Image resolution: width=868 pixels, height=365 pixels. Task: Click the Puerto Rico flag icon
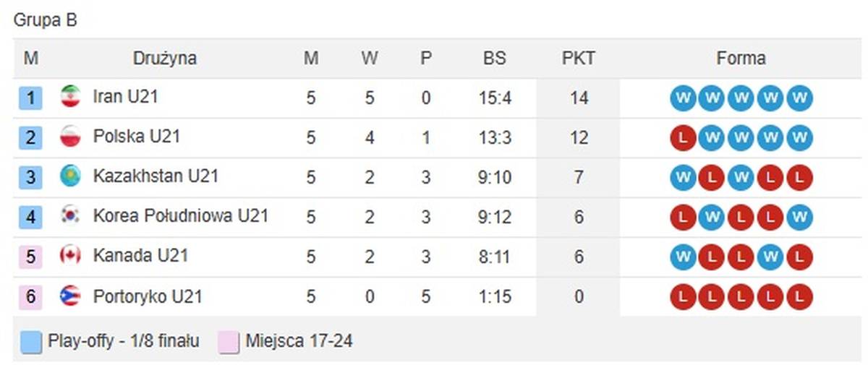(70, 296)
